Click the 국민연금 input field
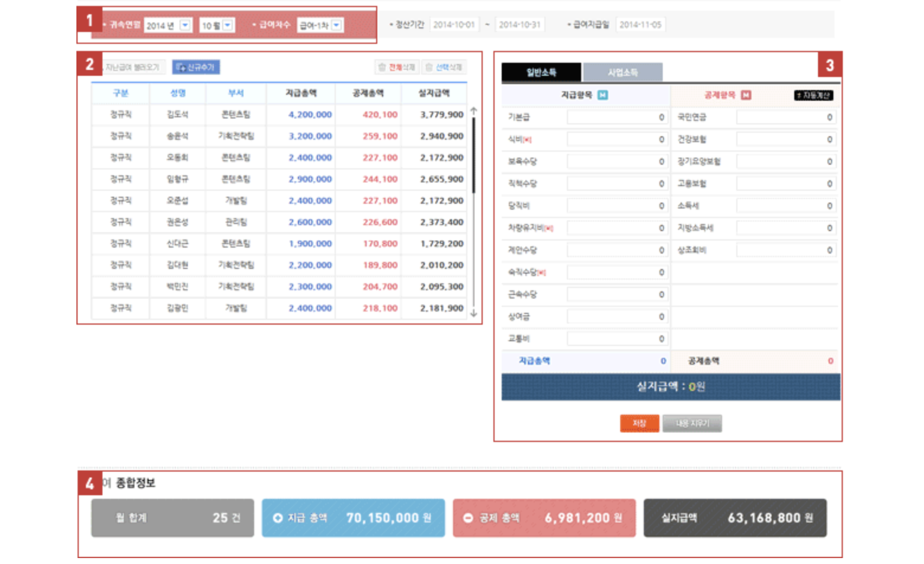The image size is (924, 564). [786, 117]
